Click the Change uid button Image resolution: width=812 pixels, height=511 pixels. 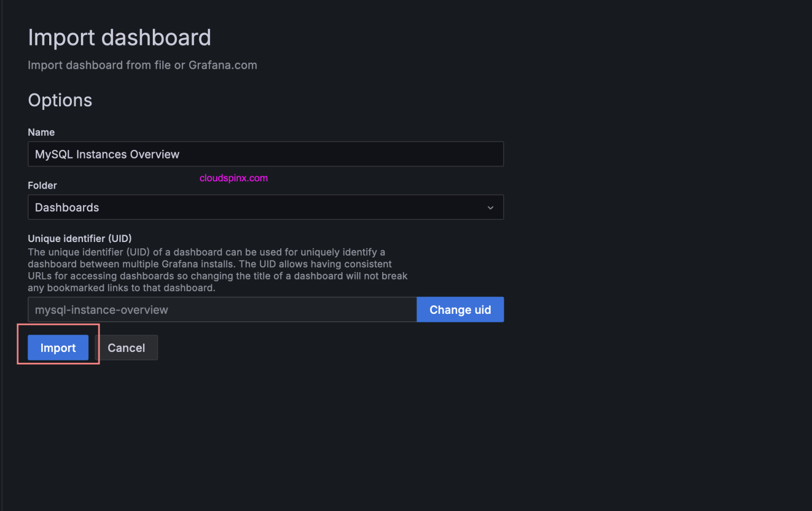459,309
